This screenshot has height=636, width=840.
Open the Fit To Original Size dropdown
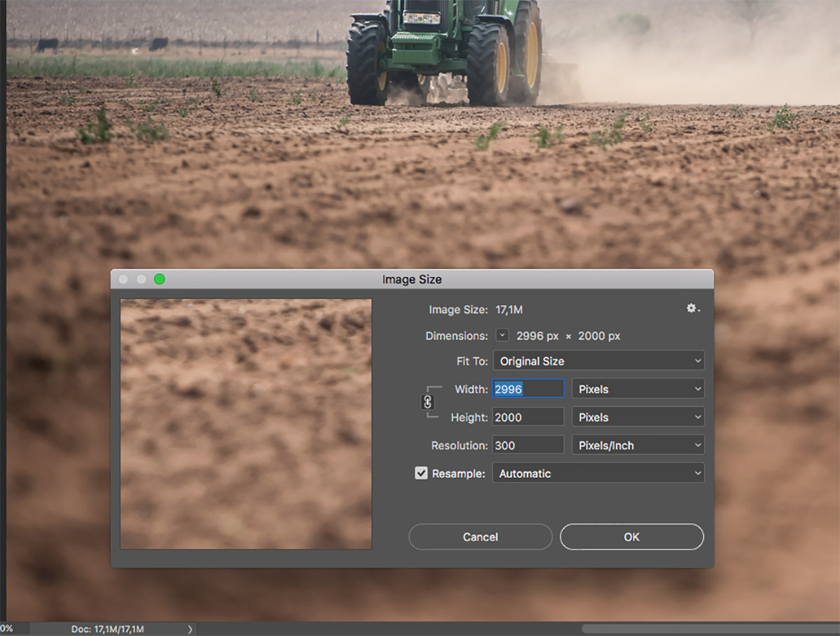[598, 361]
